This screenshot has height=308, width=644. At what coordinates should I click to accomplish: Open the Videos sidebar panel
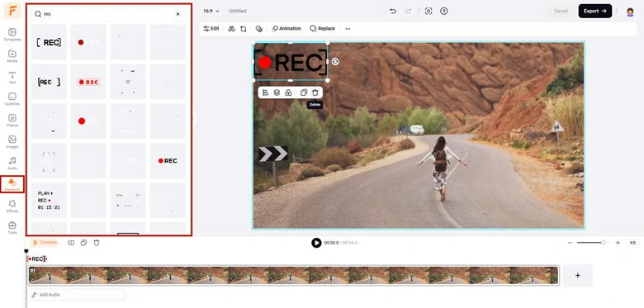[x=12, y=120]
